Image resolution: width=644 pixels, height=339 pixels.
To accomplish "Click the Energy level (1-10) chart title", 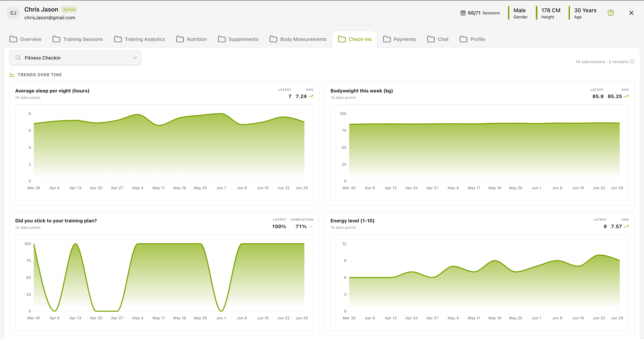I will (x=352, y=221).
